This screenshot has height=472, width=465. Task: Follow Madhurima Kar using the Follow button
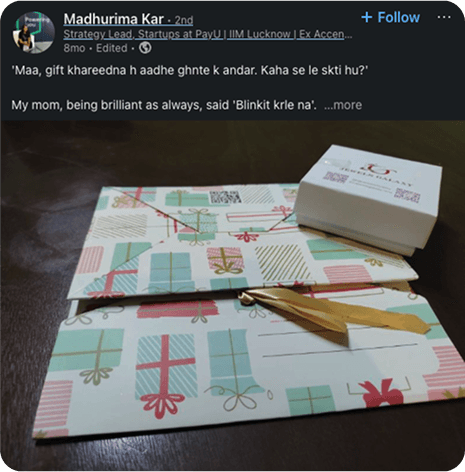391,17
